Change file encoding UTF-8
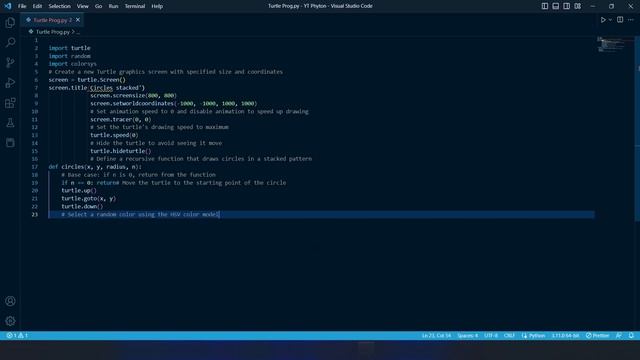The width and height of the screenshot is (640, 360). (491, 336)
